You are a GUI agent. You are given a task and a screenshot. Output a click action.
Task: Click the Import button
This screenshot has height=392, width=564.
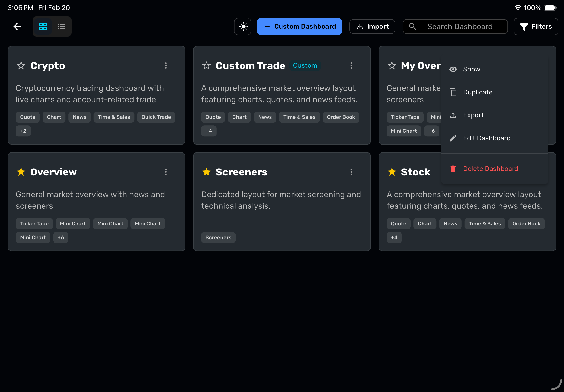click(x=372, y=26)
